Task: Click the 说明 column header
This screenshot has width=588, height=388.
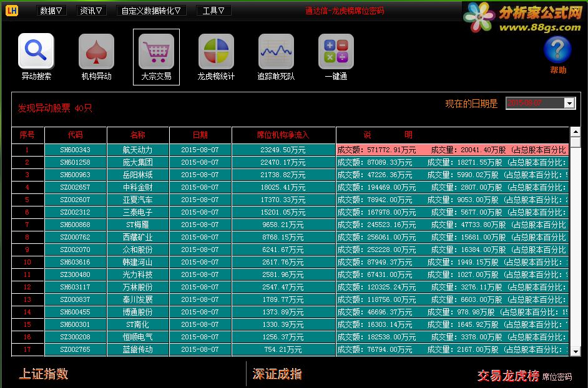Action: (x=453, y=135)
